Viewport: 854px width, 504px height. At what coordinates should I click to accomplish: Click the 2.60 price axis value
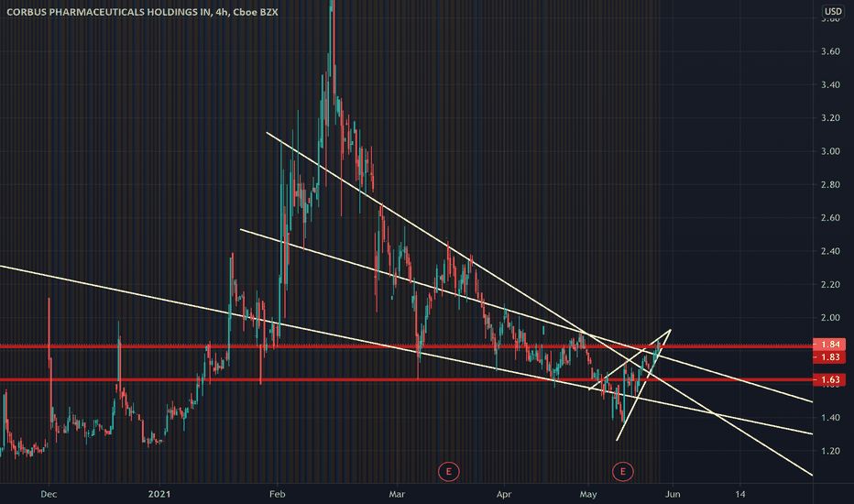point(830,218)
